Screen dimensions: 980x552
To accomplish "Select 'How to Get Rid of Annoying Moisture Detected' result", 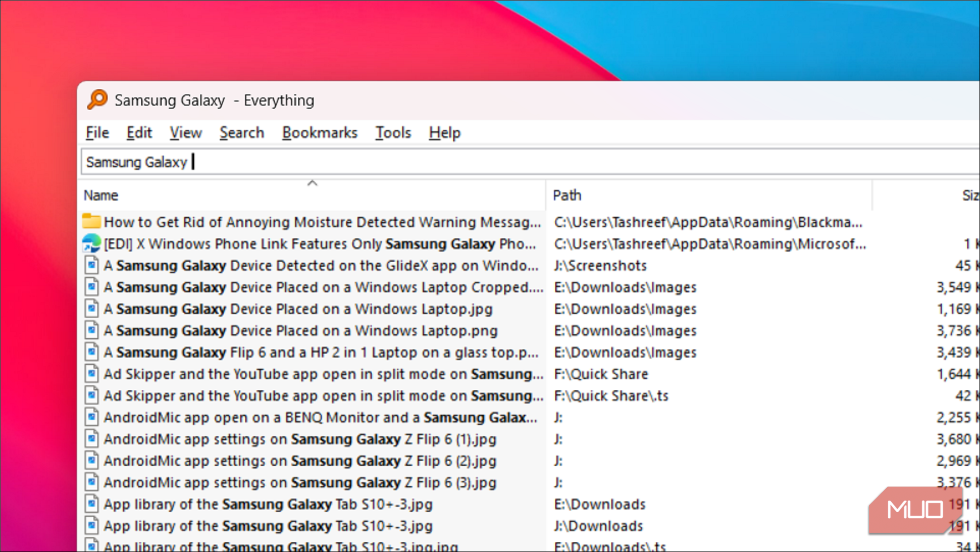I will (x=322, y=222).
